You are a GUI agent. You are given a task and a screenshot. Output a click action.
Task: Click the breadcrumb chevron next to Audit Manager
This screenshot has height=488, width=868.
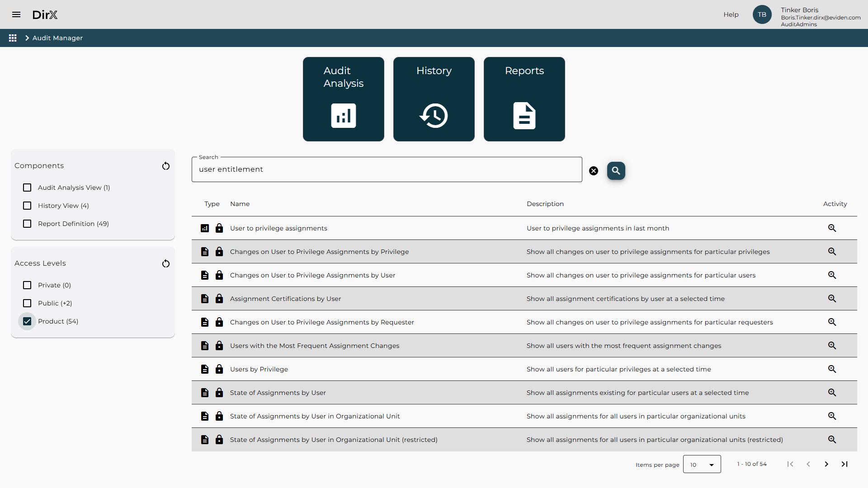27,38
